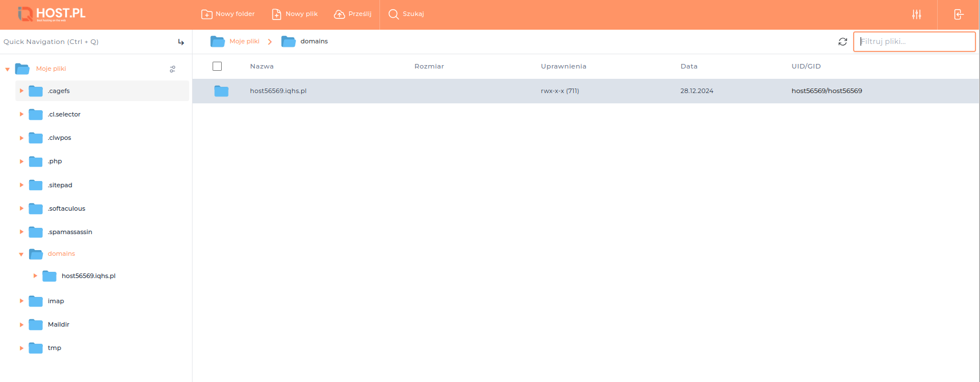Sort files by Nazwa column

point(262,66)
